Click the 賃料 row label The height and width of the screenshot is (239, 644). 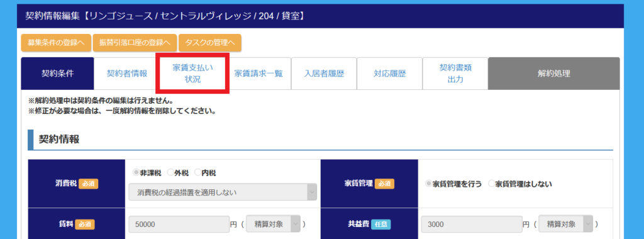(x=67, y=224)
